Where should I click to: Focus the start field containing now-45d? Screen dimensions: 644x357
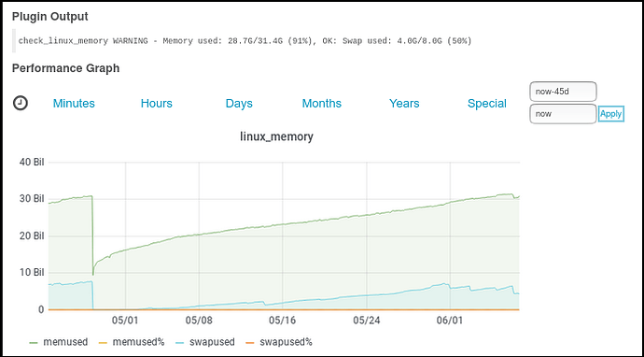click(x=563, y=92)
